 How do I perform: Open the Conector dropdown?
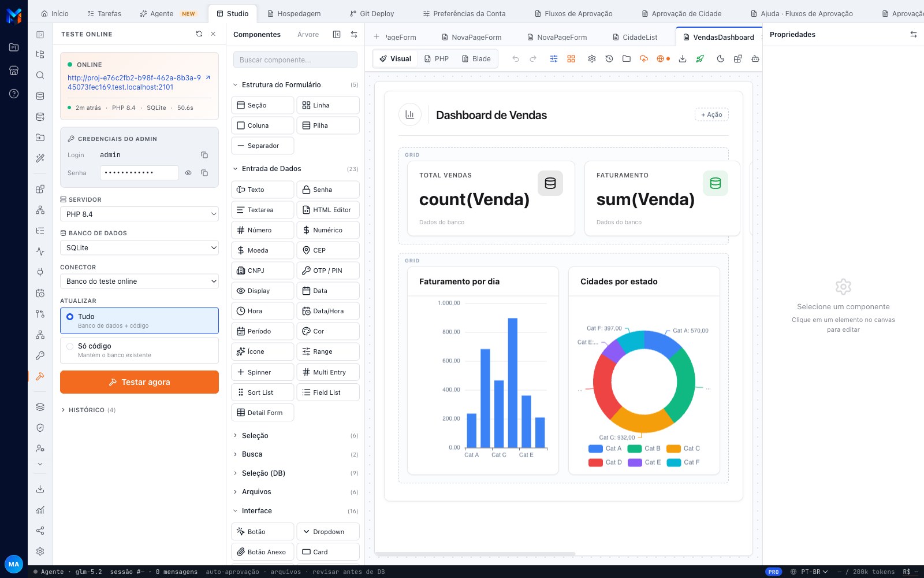(x=139, y=281)
